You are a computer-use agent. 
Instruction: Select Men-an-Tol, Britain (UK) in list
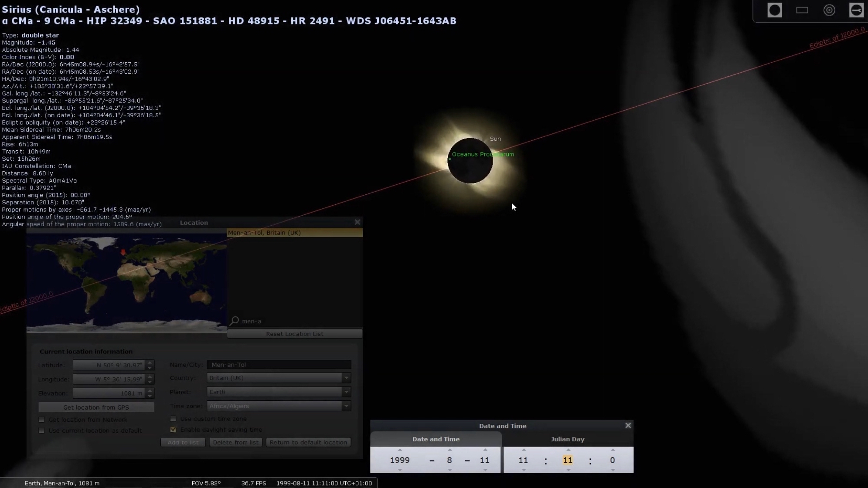pos(295,233)
